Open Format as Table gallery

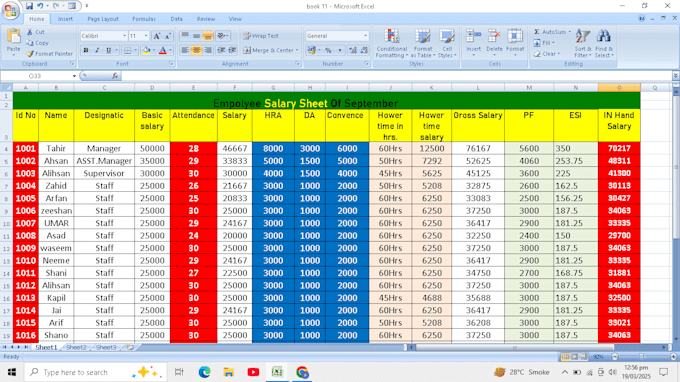click(423, 43)
